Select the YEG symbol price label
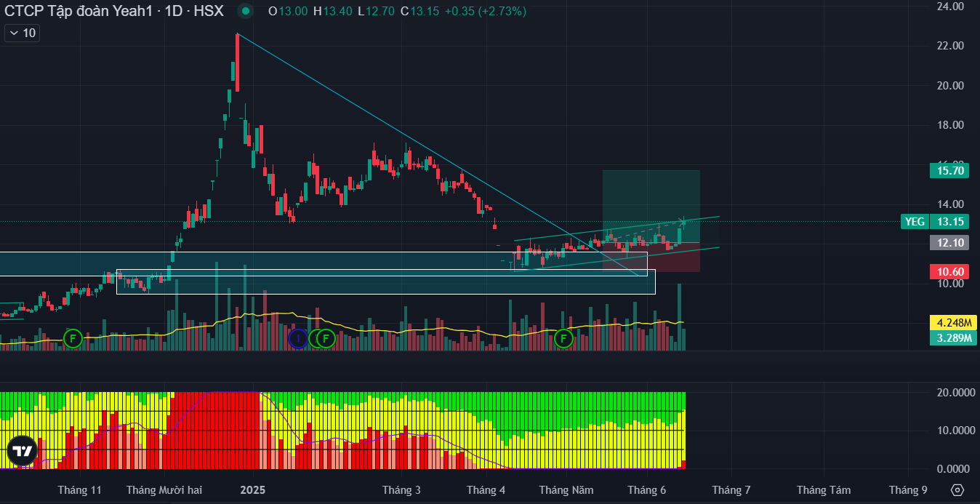 click(914, 222)
